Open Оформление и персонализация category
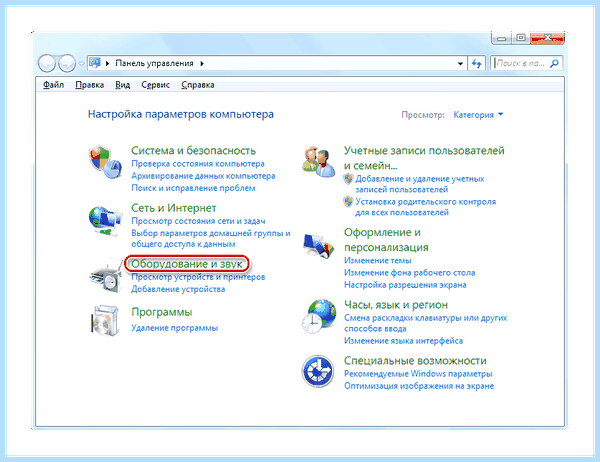The image size is (600, 462). (386, 240)
